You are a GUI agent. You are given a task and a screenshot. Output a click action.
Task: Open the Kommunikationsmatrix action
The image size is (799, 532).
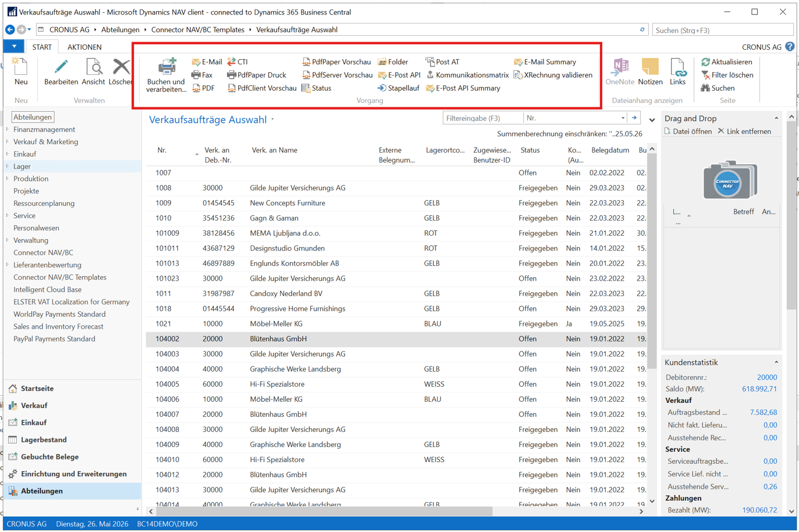pos(467,75)
